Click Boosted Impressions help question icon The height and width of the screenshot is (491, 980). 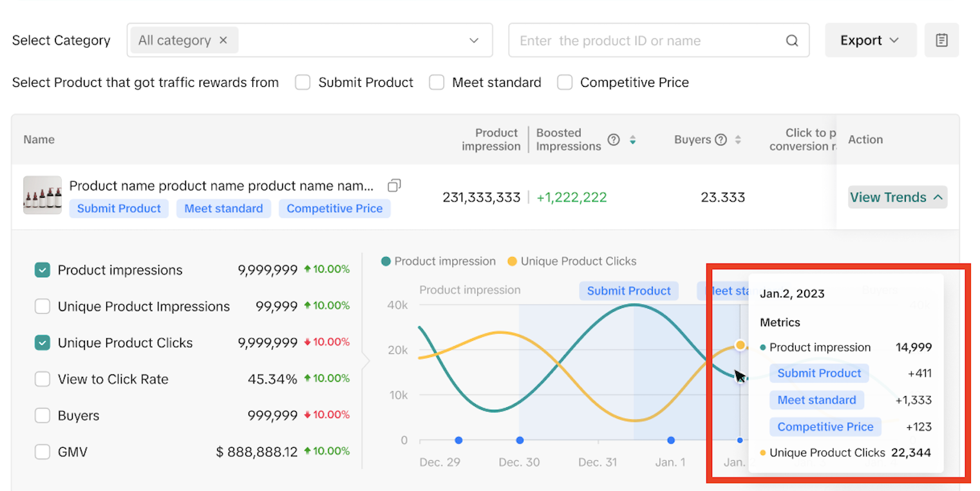pyautogui.click(x=614, y=140)
